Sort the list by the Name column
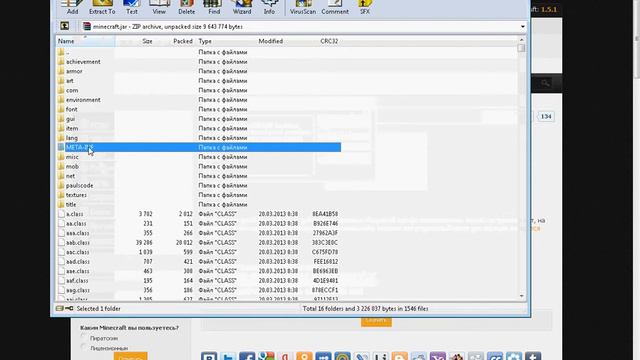640x360 pixels. click(x=85, y=41)
